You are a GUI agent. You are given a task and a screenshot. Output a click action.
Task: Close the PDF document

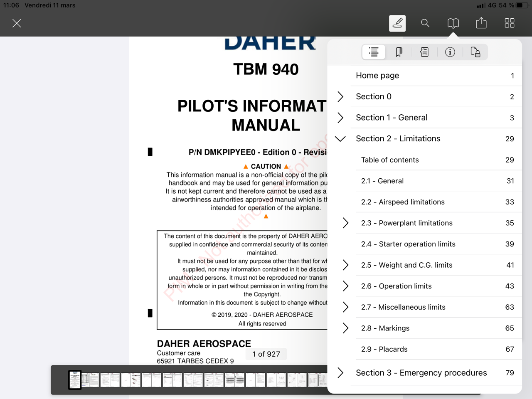[17, 23]
